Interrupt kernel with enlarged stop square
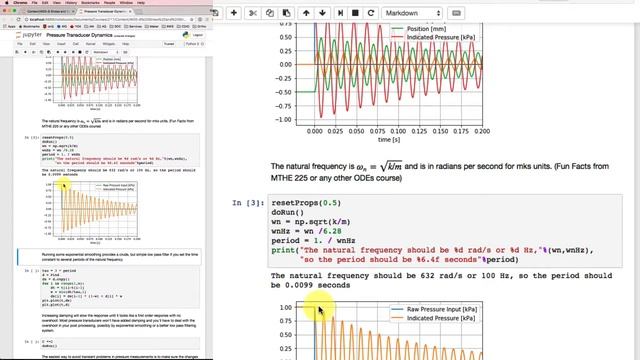 pyautogui.click(x=355, y=13)
